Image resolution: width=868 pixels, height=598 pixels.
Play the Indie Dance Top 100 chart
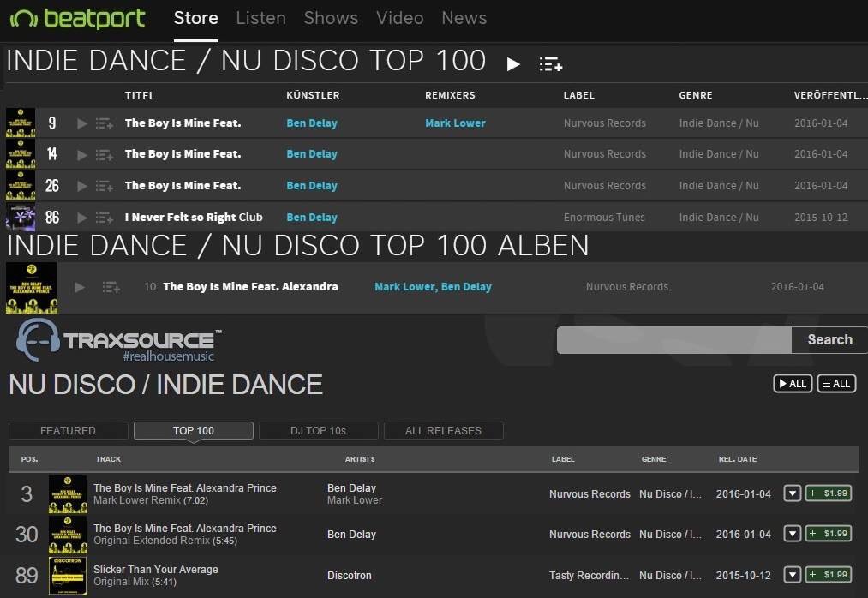point(514,64)
